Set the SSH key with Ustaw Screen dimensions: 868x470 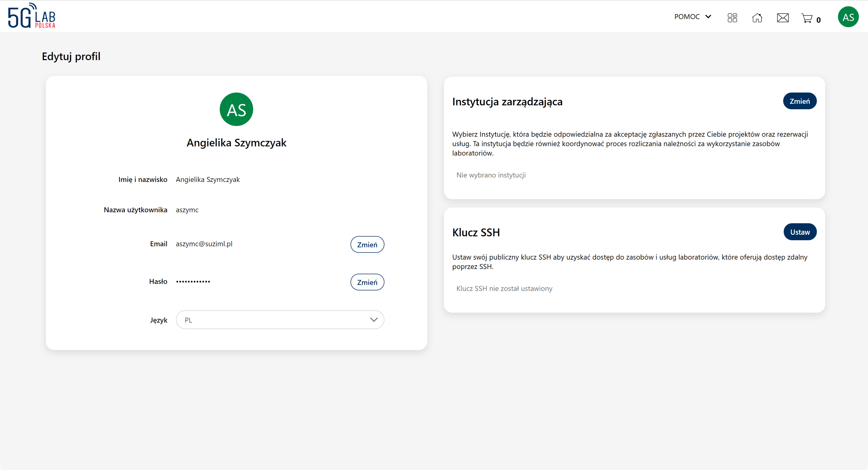[x=799, y=232]
